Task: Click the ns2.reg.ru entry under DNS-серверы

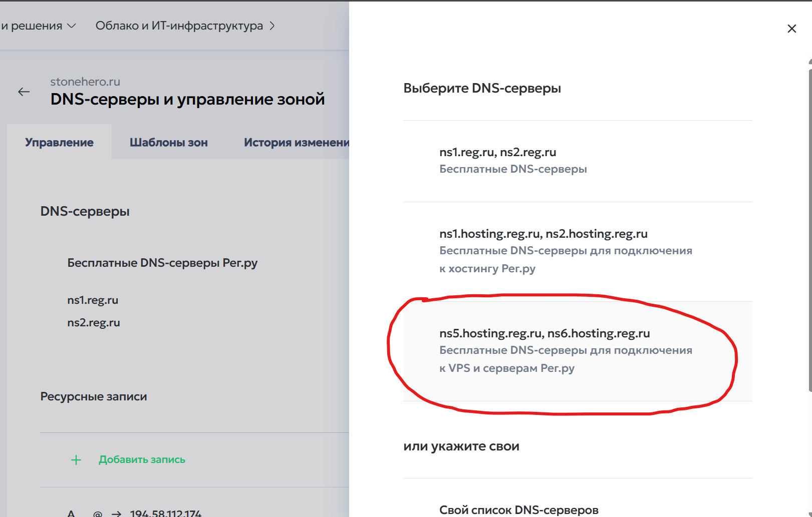Action: click(94, 323)
